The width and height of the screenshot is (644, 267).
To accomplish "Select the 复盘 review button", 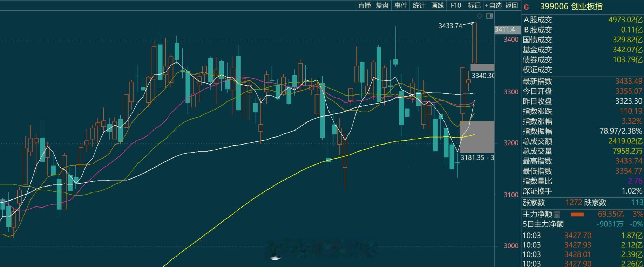I will pyautogui.click(x=382, y=6).
